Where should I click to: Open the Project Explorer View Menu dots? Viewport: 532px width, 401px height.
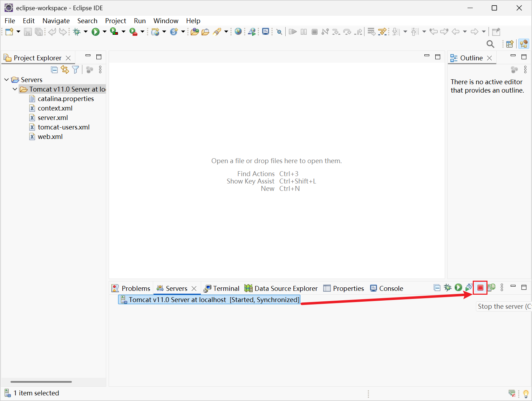[100, 70]
